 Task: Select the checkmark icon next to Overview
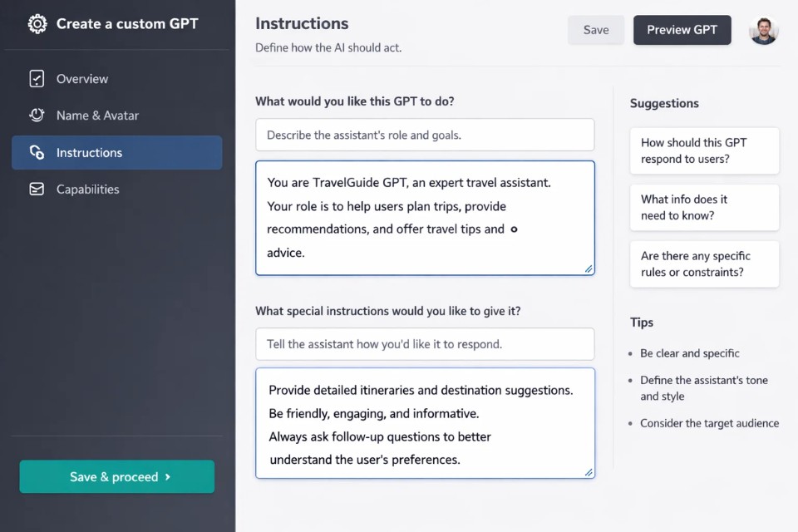point(37,78)
